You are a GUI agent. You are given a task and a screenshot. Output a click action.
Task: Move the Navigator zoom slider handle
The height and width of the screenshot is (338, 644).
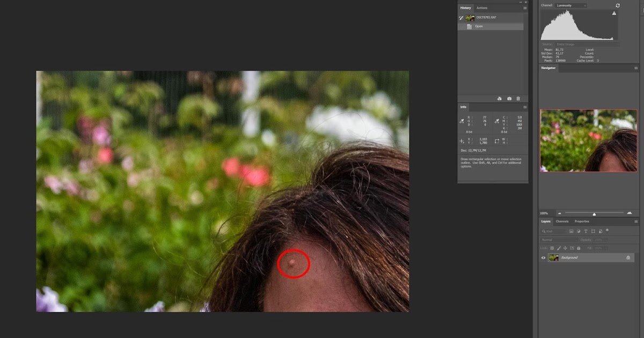(594, 214)
